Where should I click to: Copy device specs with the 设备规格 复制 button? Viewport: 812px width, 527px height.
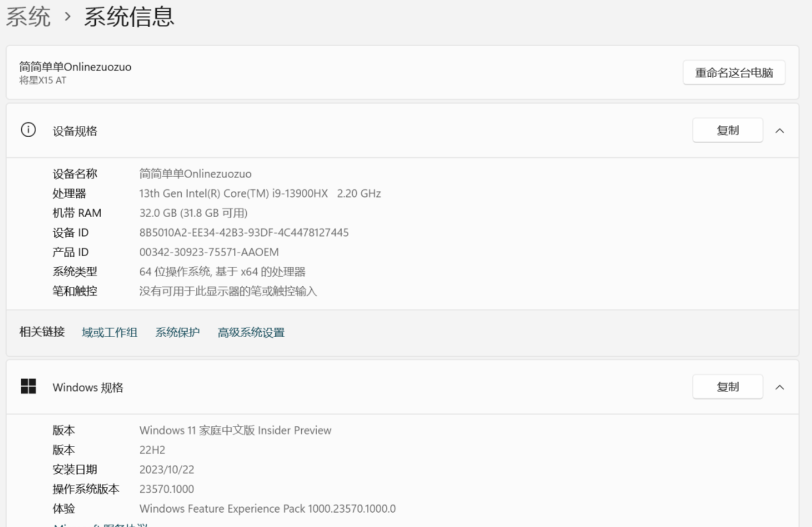pos(727,131)
